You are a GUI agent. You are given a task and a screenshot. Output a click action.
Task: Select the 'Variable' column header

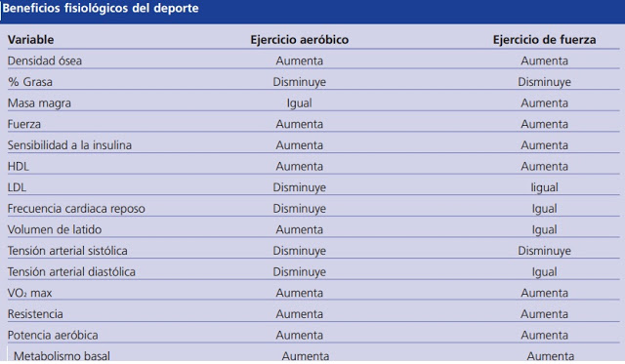(x=30, y=40)
